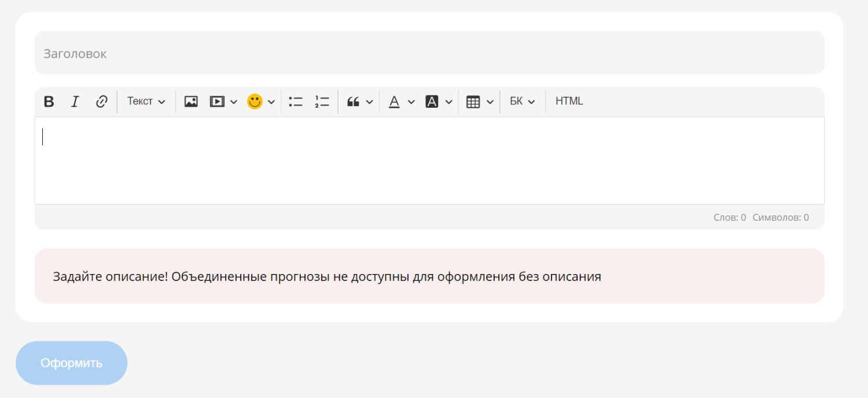Open the Текст style dropdown
Image resolution: width=868 pixels, height=398 pixels.
tap(146, 101)
